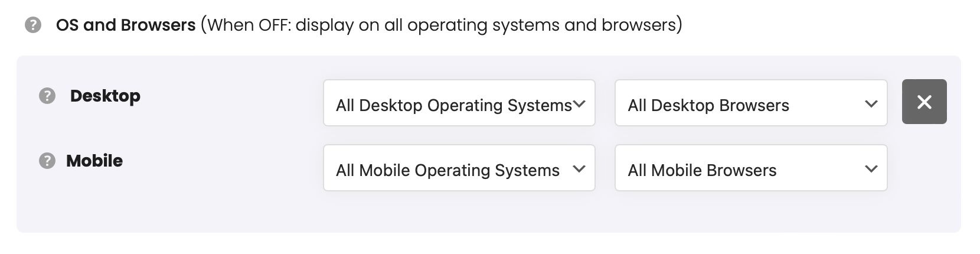Click the chevron arrow in Mobile Browsers field
Screen dimensions: 980x254
click(x=871, y=169)
